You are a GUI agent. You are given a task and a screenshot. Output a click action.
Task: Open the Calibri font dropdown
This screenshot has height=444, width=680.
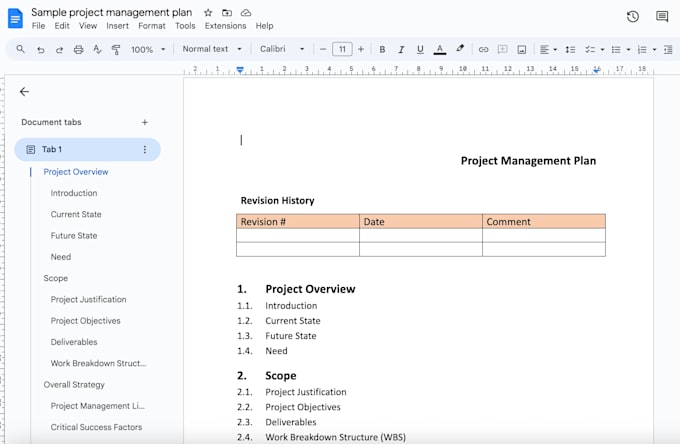[282, 49]
